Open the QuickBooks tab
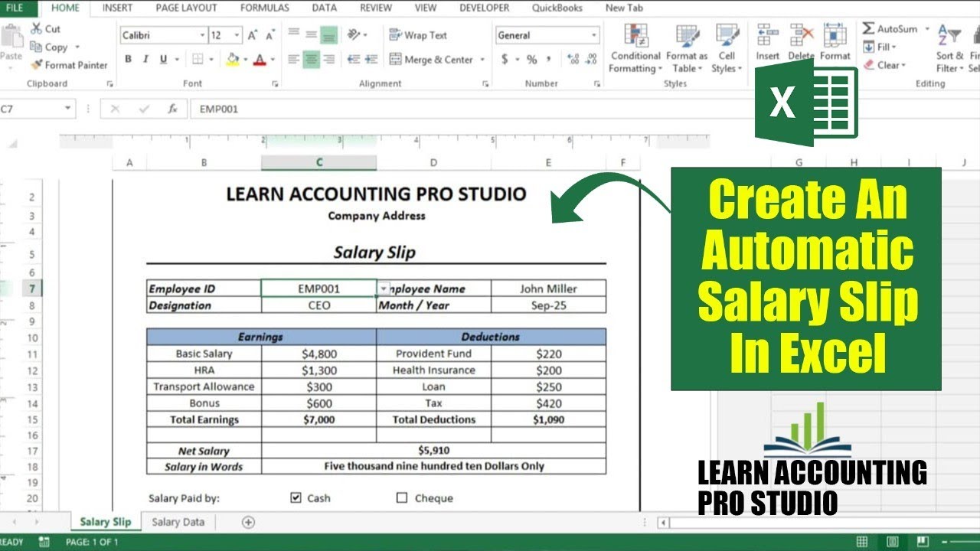This screenshot has height=551, width=980. (x=557, y=8)
